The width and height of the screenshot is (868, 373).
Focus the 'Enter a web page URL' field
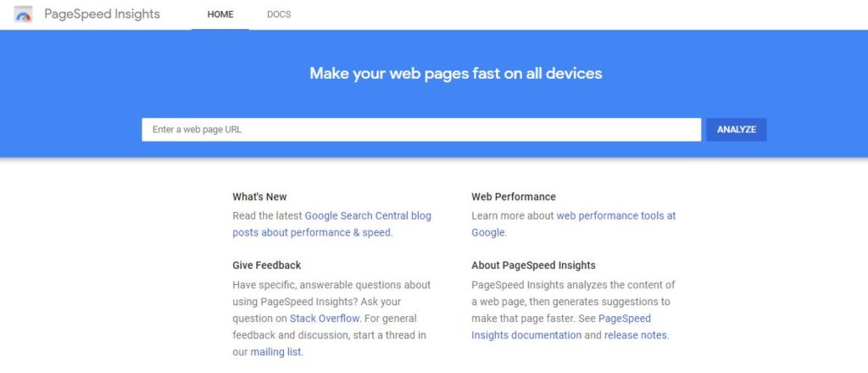pos(421,130)
